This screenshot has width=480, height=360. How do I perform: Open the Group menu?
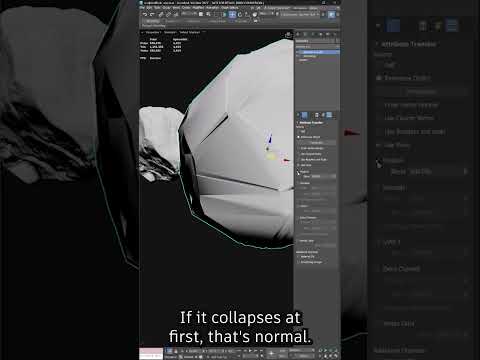[165, 7]
